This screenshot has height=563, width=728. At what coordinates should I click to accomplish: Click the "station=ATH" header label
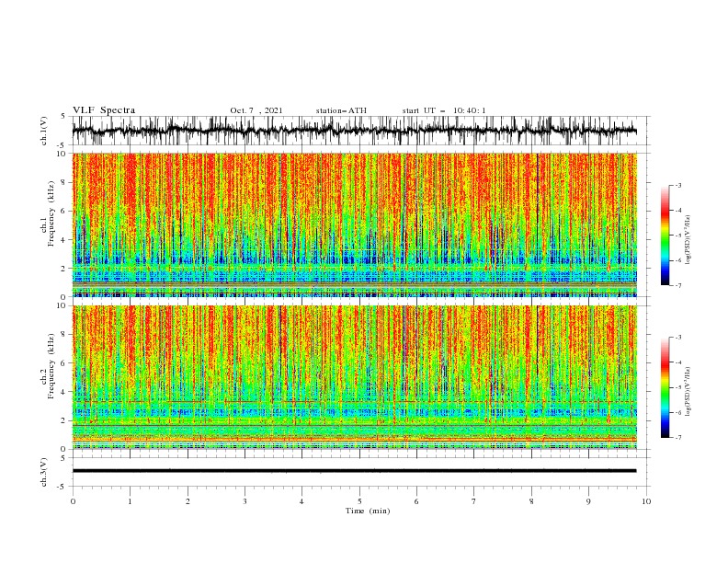341,110
